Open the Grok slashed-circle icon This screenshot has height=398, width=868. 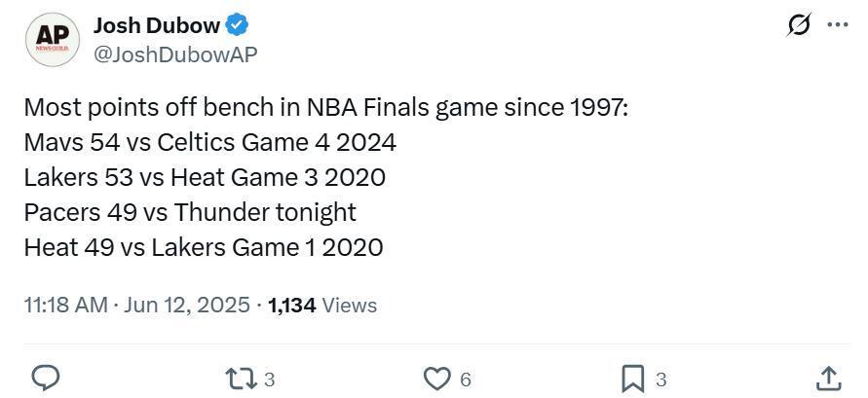(x=799, y=25)
